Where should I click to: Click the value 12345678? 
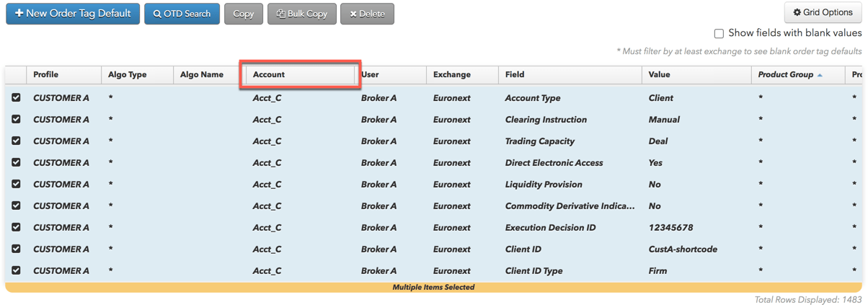coord(671,227)
